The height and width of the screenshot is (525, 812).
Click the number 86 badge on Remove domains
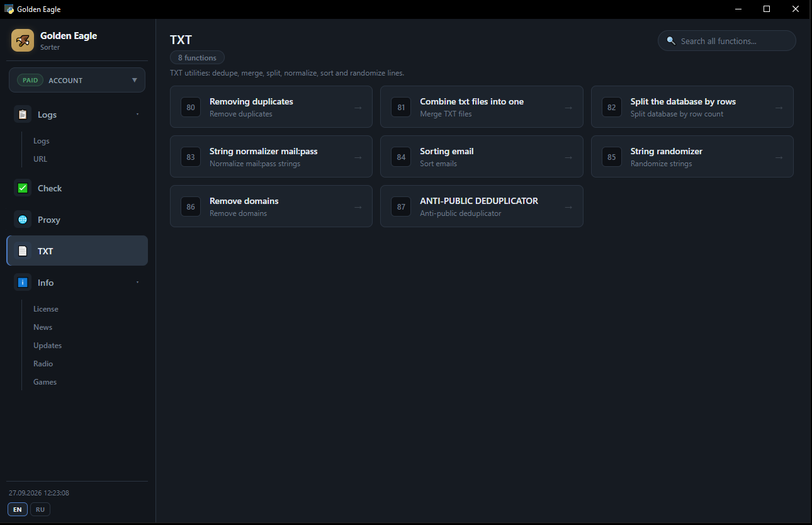(191, 206)
